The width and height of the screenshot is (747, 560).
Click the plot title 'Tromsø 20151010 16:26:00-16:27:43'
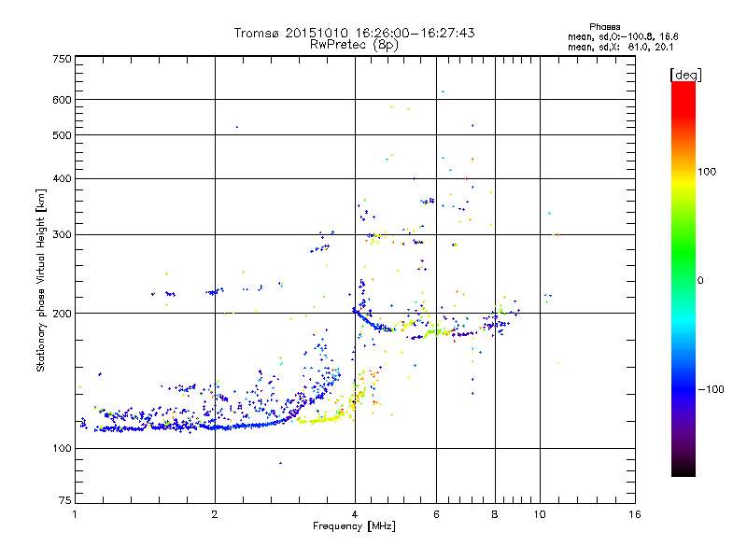354,33
